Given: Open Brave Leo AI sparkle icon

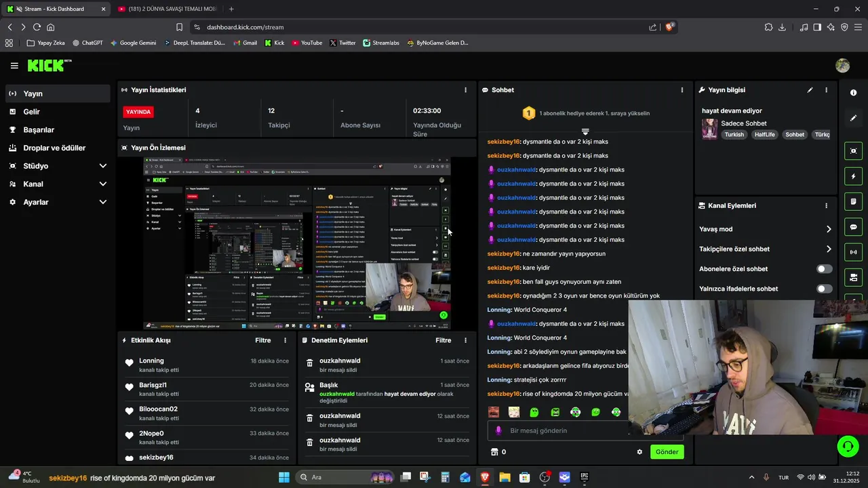Looking at the screenshot, I should point(831,27).
